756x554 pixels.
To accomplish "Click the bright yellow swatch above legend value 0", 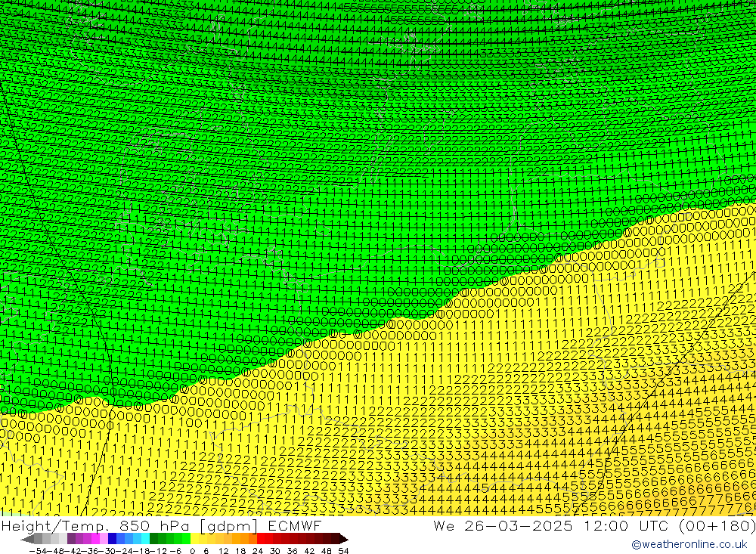I will (x=195, y=539).
